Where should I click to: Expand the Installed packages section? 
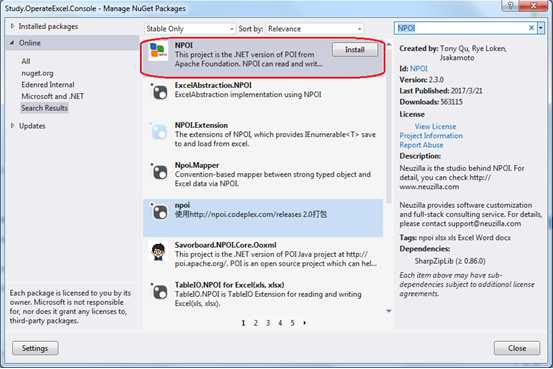12,26
